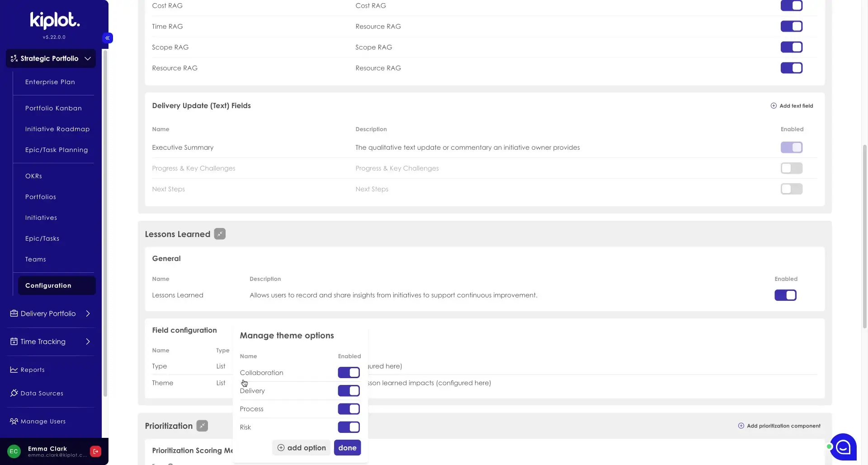Click the done button
This screenshot has width=868, height=465.
pos(347,447)
